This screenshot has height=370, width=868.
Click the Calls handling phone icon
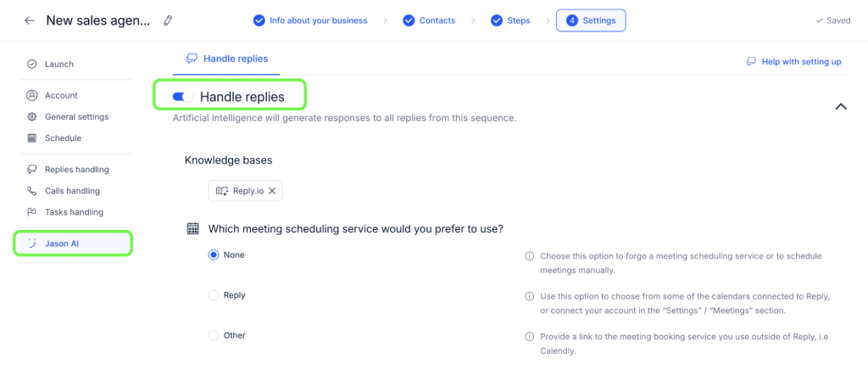tap(32, 191)
